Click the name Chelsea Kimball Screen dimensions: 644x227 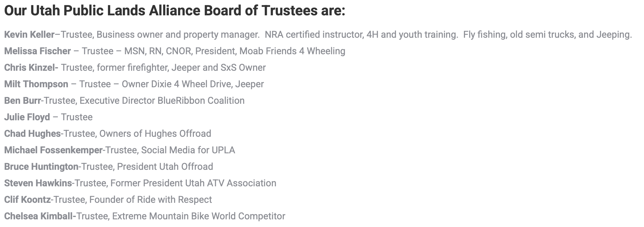(x=38, y=216)
